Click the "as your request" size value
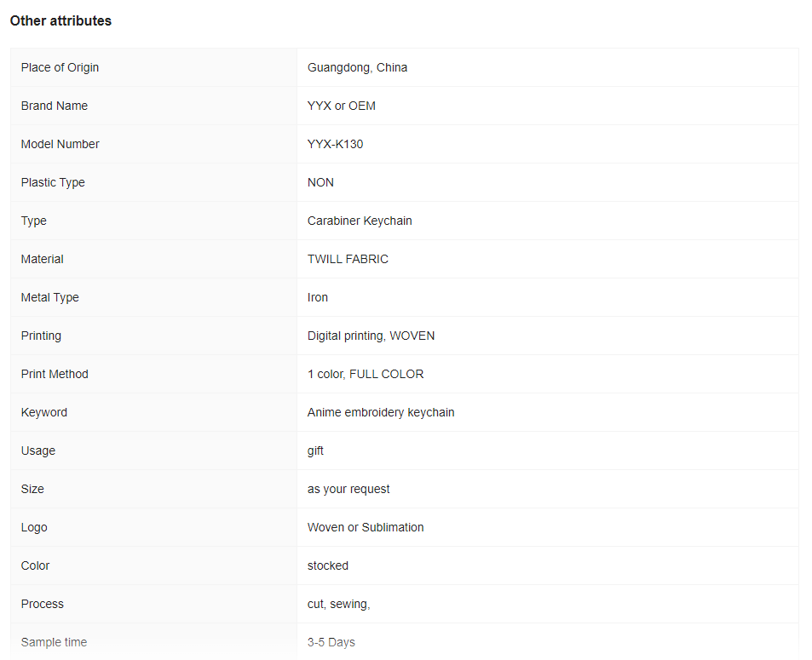812x660 pixels. 348,489
